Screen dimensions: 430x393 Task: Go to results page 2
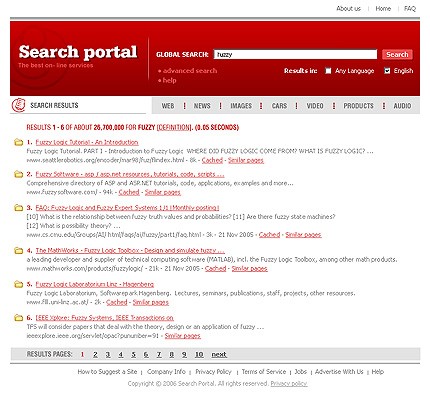click(x=95, y=354)
